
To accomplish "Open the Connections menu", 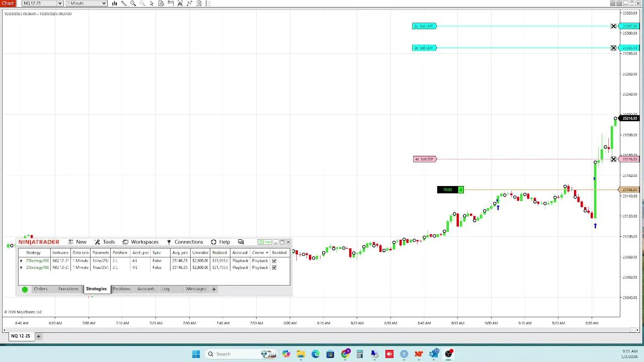I will tap(185, 242).
